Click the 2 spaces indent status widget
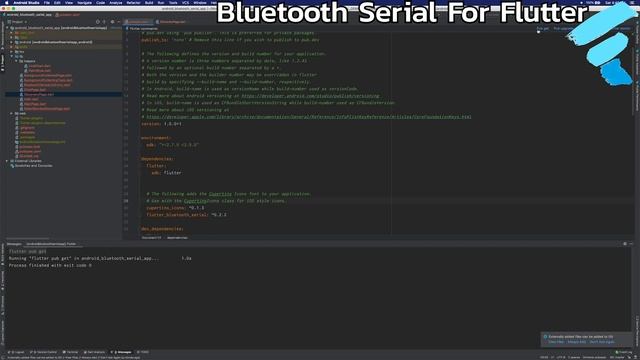This screenshot has height=360, width=640. tap(574, 357)
